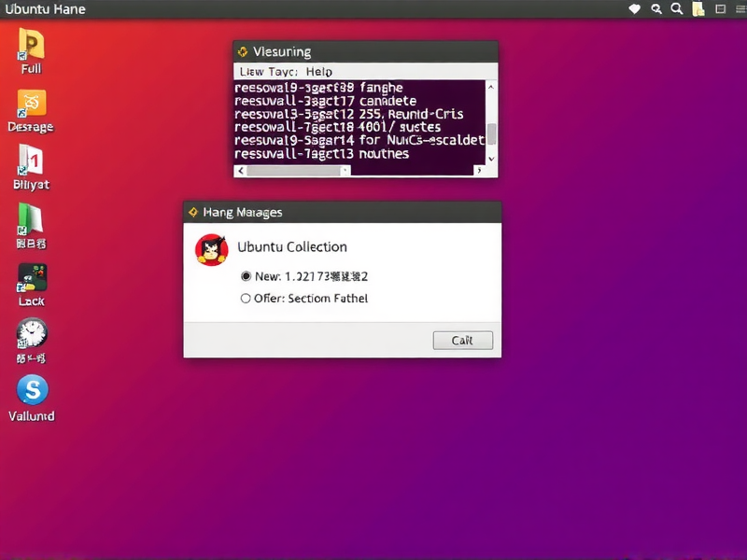Open the Lack application on the desktop
The width and height of the screenshot is (747, 560).
tap(31, 278)
